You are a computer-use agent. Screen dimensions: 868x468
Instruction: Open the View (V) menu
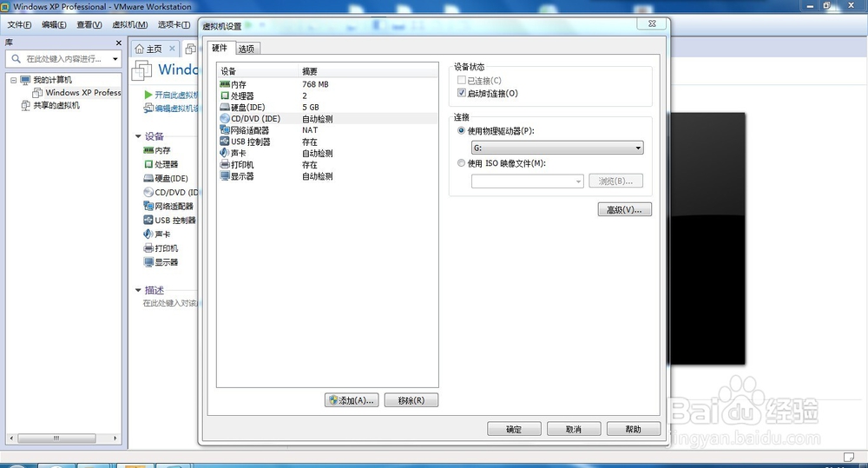[x=89, y=24]
